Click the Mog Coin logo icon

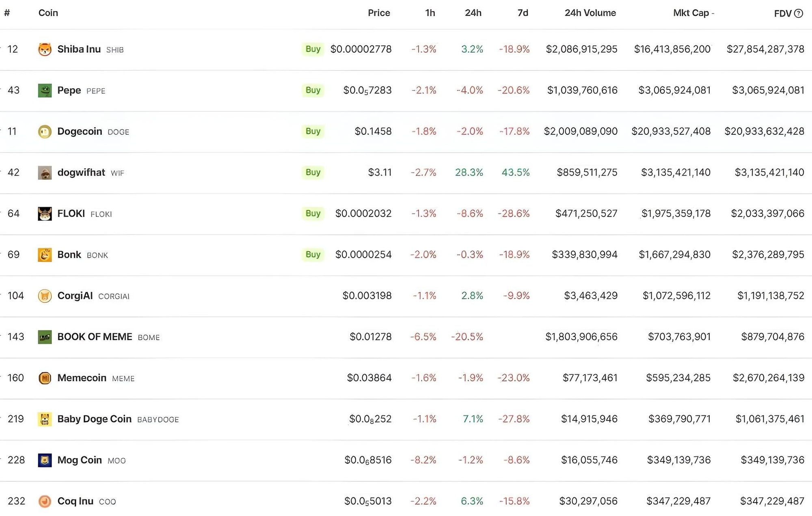(x=45, y=460)
